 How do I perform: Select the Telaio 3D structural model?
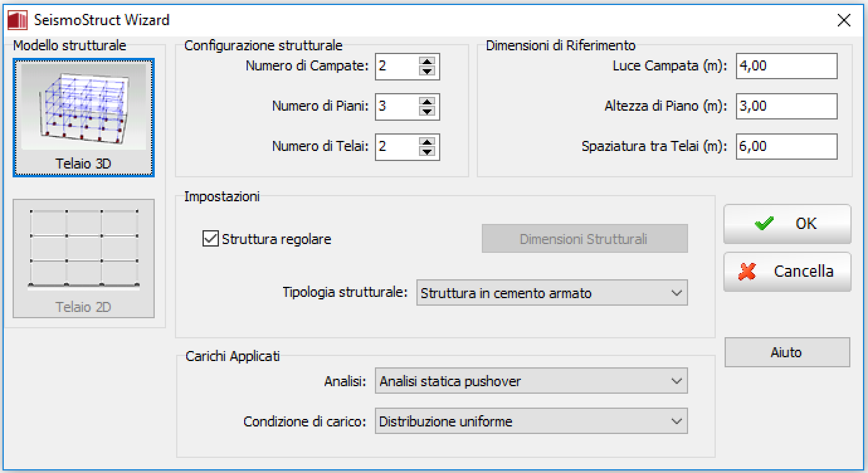[x=83, y=118]
